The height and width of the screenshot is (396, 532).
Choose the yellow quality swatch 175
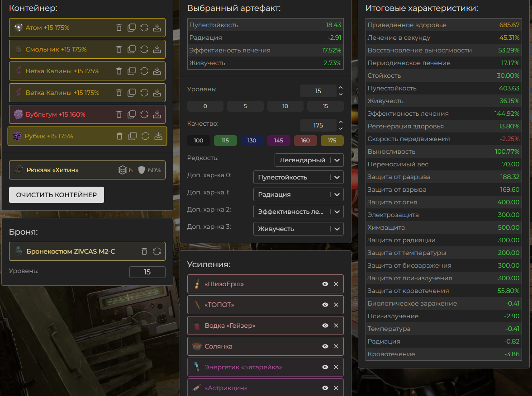pos(332,140)
